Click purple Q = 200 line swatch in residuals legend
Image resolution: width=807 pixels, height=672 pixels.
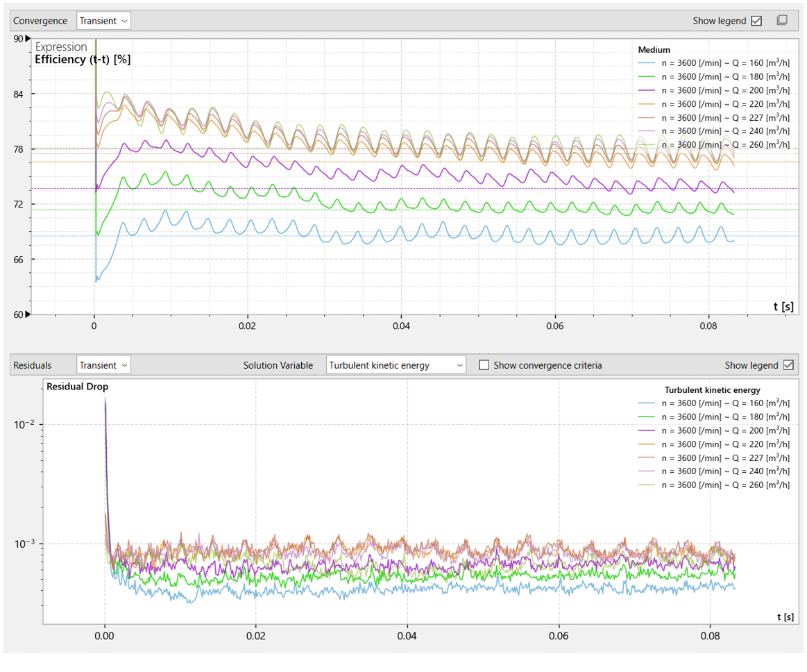(647, 430)
